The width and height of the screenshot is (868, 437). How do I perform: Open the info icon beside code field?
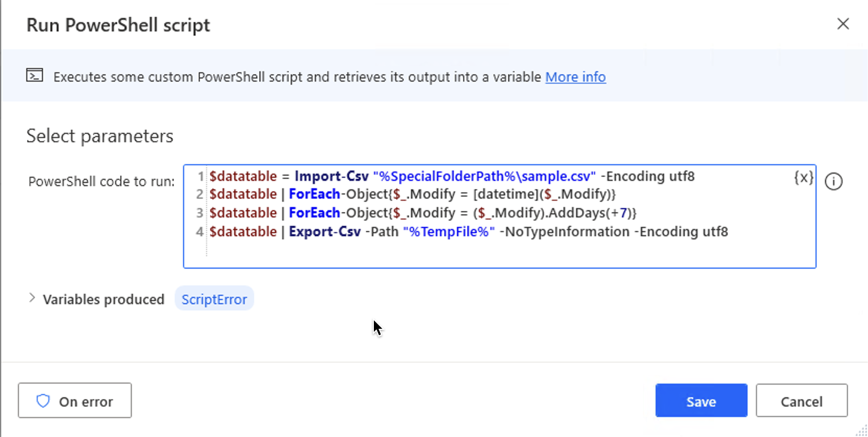pyautogui.click(x=833, y=181)
